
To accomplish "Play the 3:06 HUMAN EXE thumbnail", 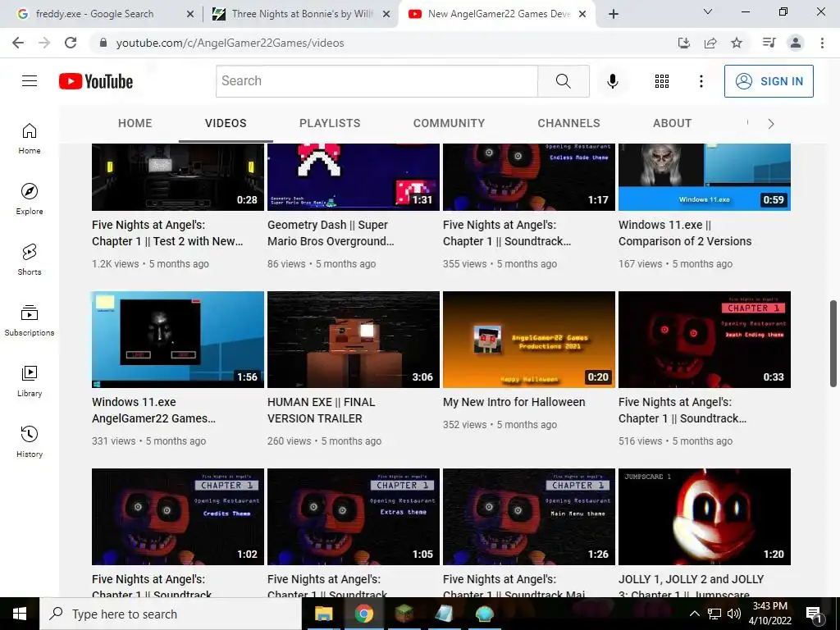I will [354, 339].
